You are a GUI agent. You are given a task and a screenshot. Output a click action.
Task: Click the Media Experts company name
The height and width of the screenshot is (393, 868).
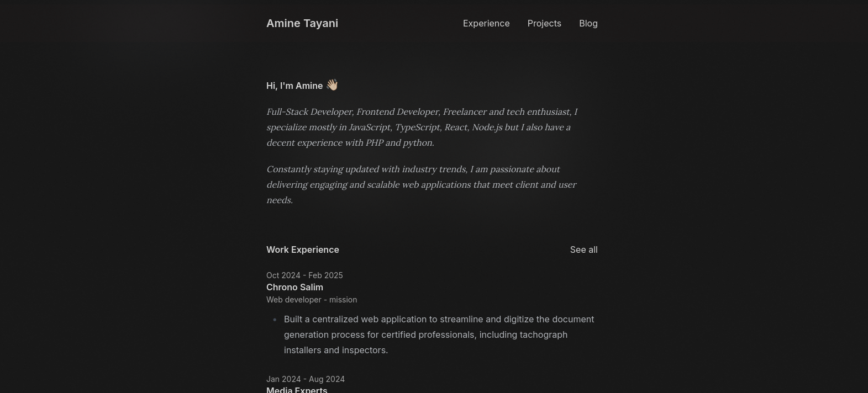(x=297, y=390)
